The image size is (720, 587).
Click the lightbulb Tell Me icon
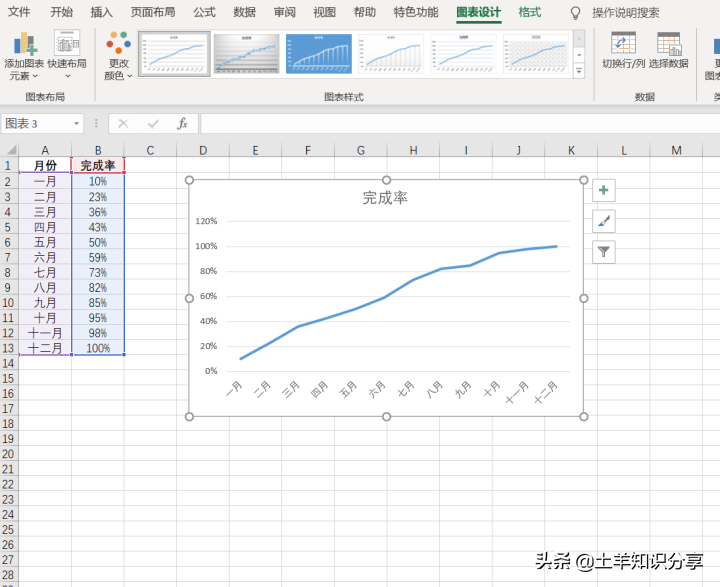pyautogui.click(x=575, y=13)
